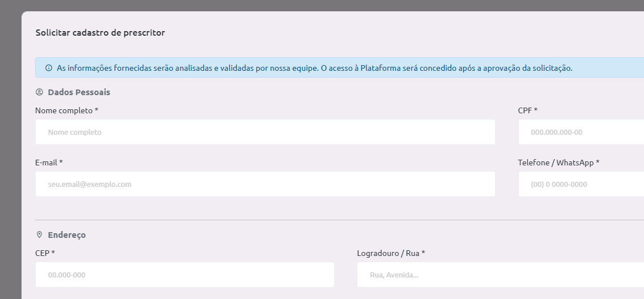This screenshot has width=644, height=299.
Task: Click the CPF * label
Action: pyautogui.click(x=528, y=110)
